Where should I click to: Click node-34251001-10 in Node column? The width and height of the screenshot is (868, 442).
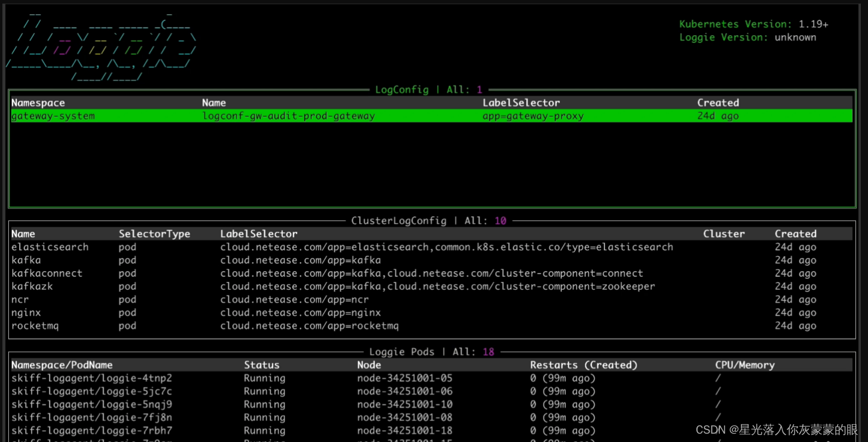pos(405,404)
